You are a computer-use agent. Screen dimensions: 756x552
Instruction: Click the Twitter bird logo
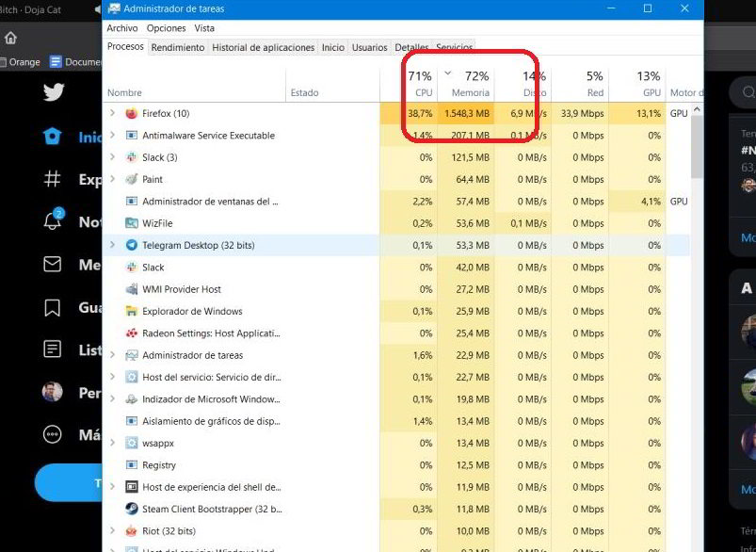tap(53, 92)
